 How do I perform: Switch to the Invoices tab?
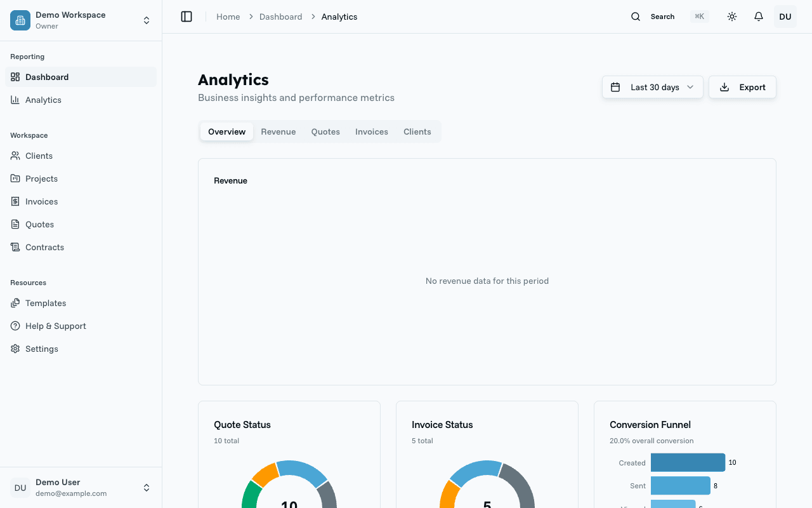point(372,131)
